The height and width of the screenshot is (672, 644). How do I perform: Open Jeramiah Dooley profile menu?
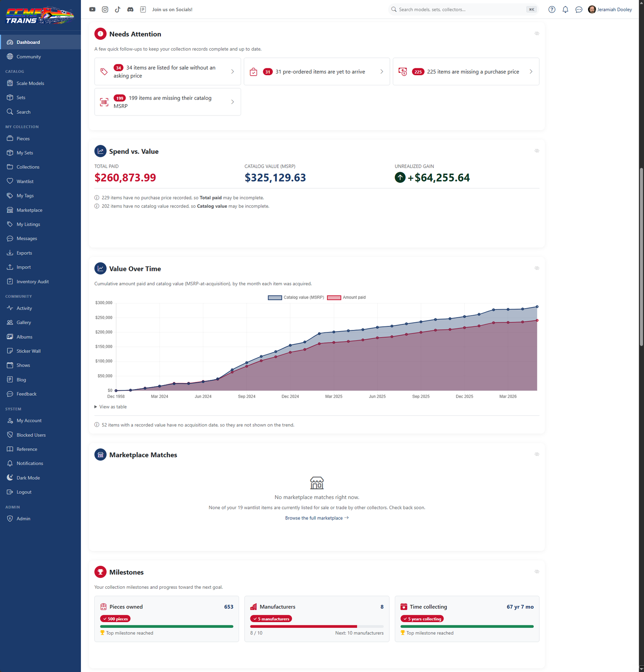[610, 10]
